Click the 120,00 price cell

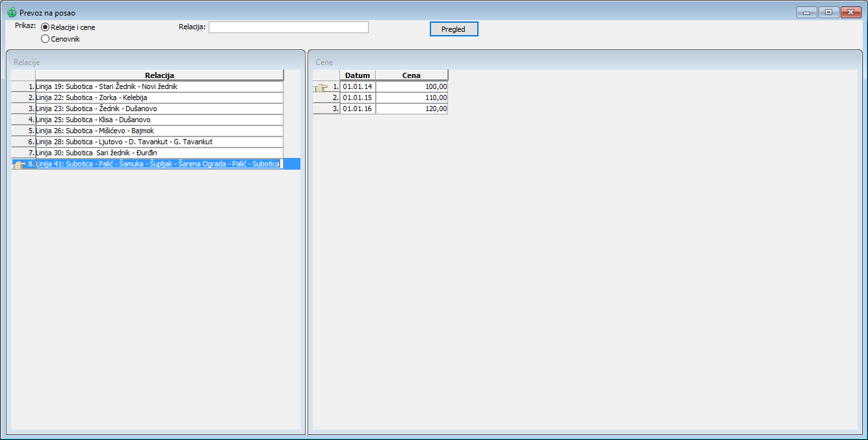tap(412, 109)
